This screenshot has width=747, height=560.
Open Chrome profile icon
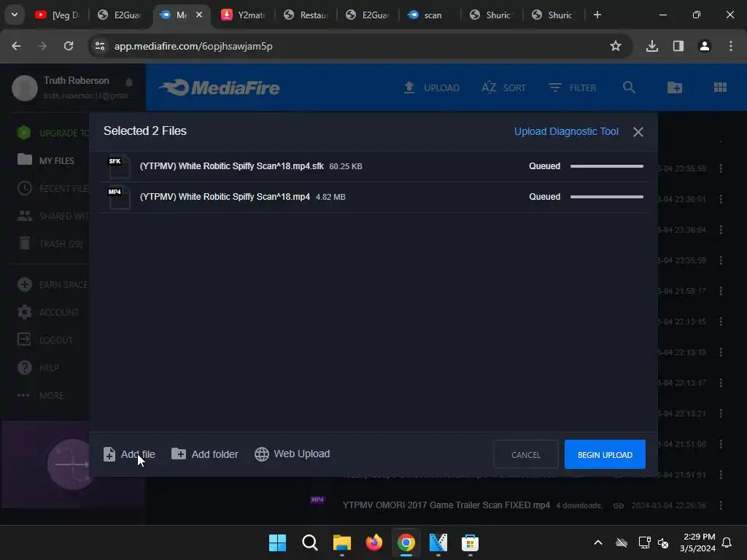[x=704, y=46]
